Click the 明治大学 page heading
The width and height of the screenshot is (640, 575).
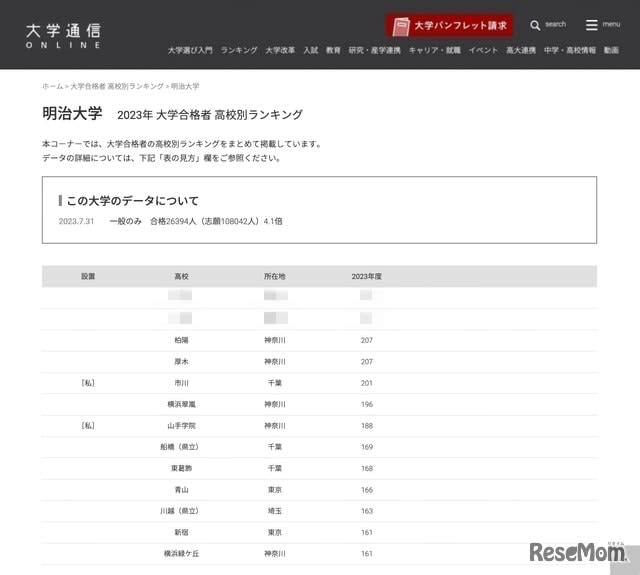coord(72,113)
